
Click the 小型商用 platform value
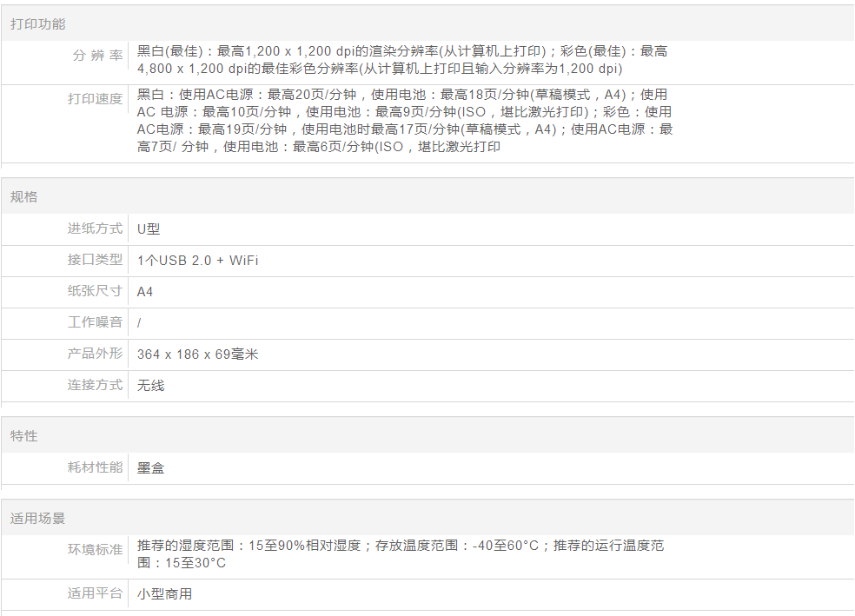164,594
